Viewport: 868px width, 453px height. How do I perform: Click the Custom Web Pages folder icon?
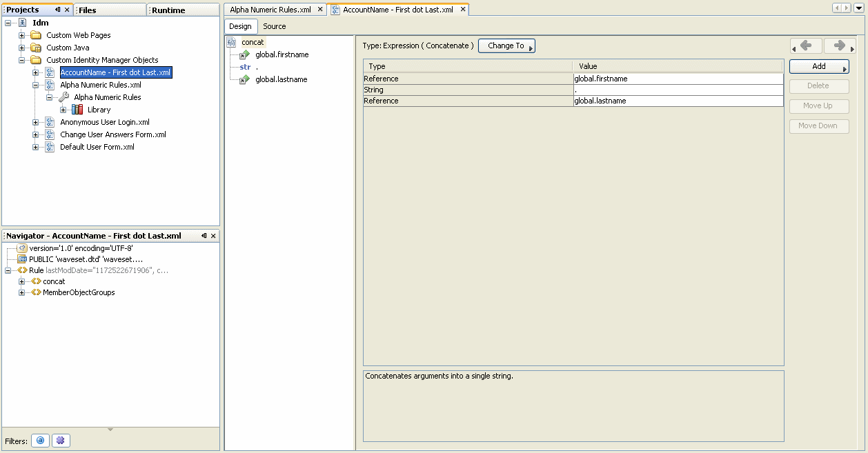(36, 35)
